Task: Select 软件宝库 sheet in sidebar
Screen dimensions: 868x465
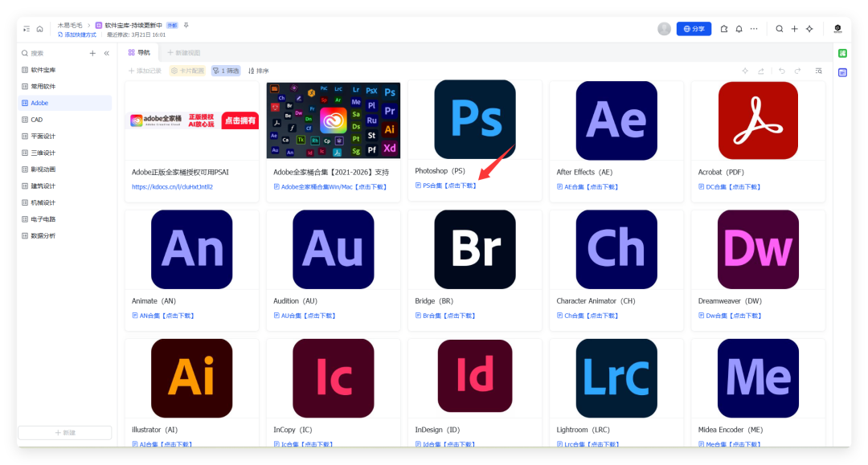Action: 65,70
